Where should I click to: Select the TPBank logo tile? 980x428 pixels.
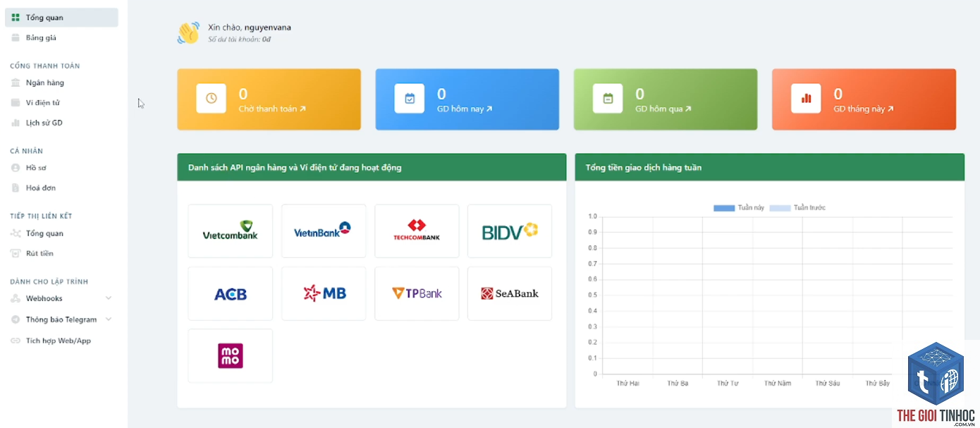click(417, 293)
